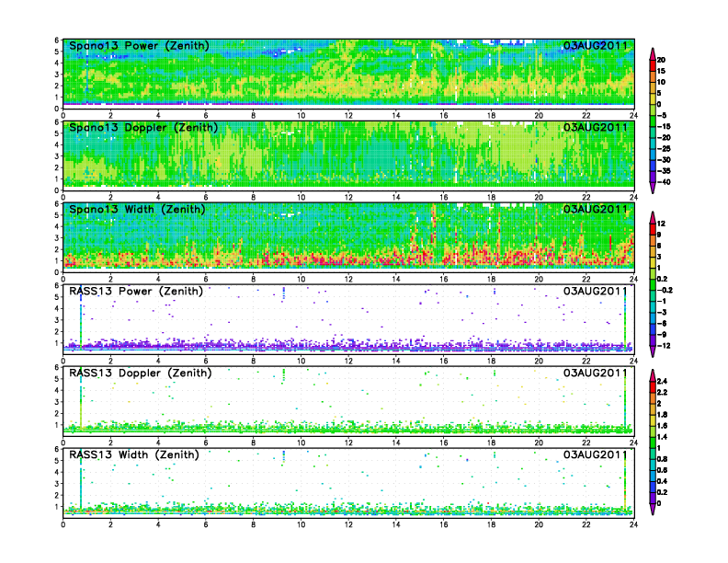
Task: Click the "2.2" label on the bottom colorbar
Action: tap(662, 392)
